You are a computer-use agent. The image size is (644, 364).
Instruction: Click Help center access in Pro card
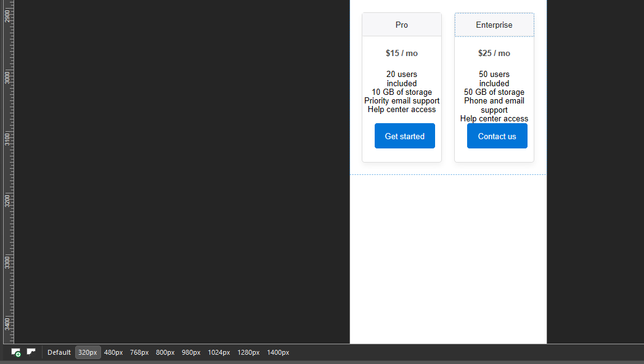click(x=402, y=109)
